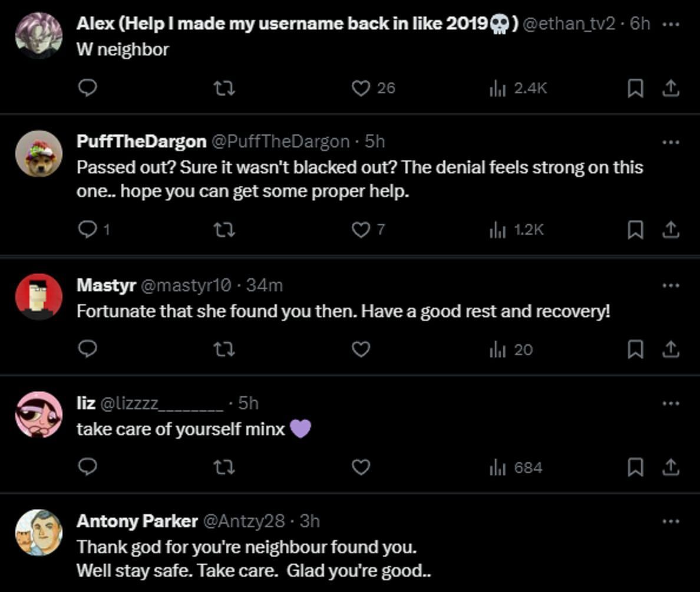
Task: Open the reply box for Alex's tweet
Action: (87, 87)
